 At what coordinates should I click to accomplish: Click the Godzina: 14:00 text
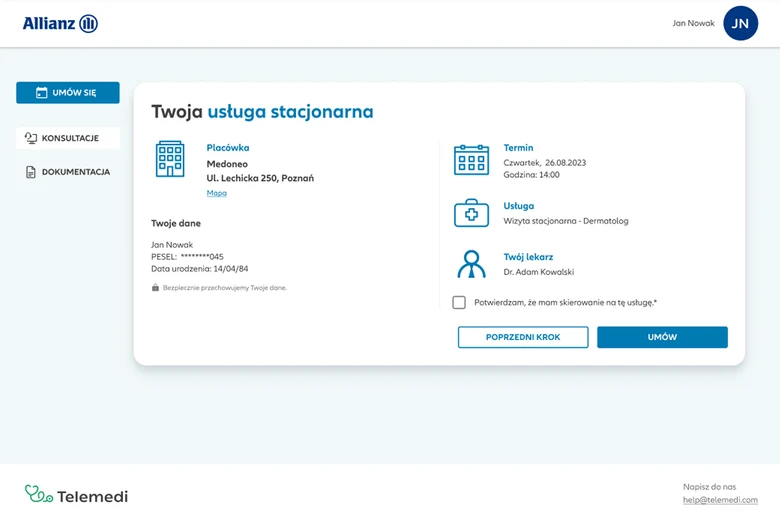point(531,175)
